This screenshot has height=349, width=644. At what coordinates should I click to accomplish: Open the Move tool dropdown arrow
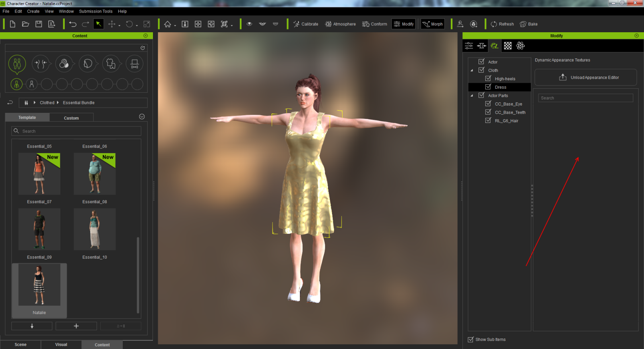click(120, 26)
